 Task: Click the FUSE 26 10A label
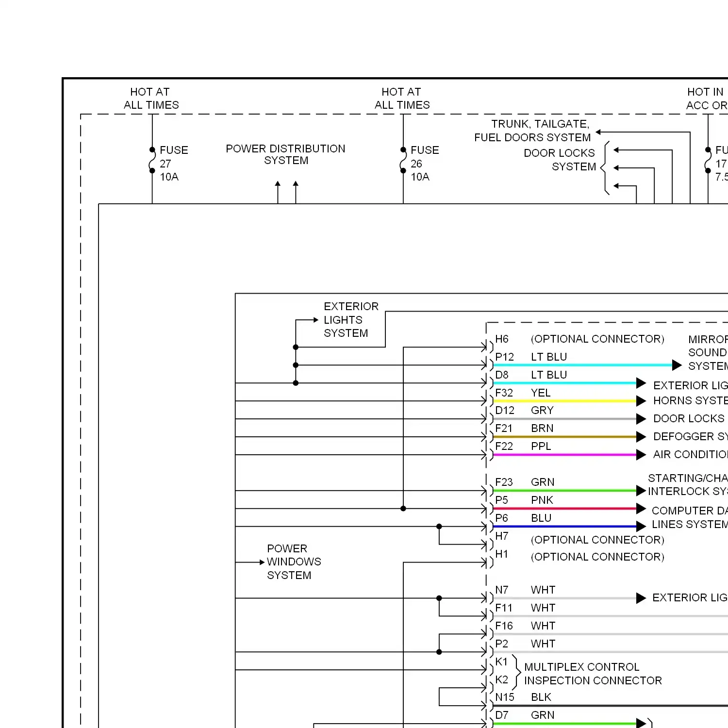[x=425, y=164]
